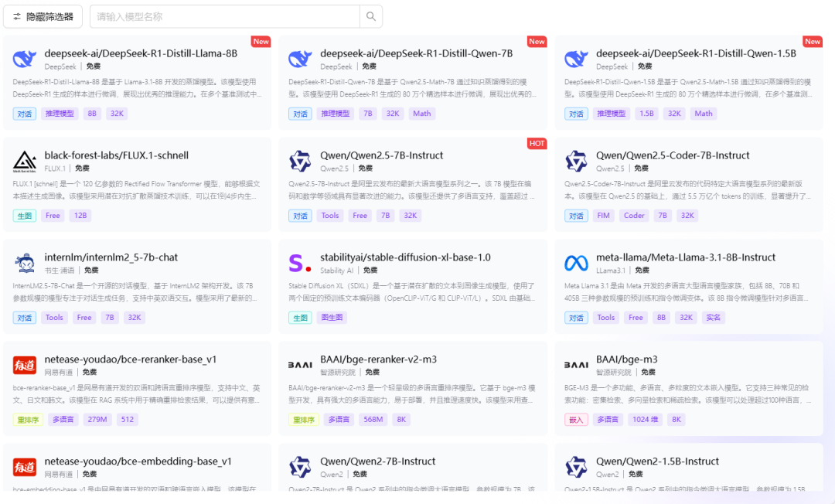The height and width of the screenshot is (504, 835).
Task: Open netease-youdao/bce-embedding-base_v1 model title
Action: point(138,461)
